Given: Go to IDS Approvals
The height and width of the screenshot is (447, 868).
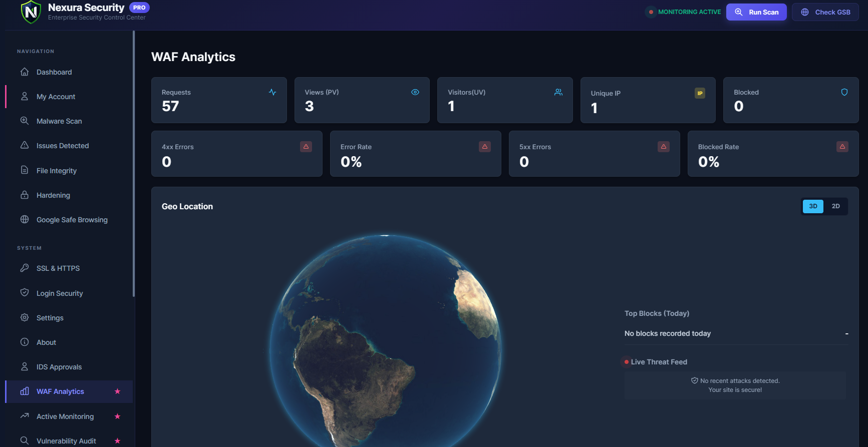Looking at the screenshot, I should point(69,367).
